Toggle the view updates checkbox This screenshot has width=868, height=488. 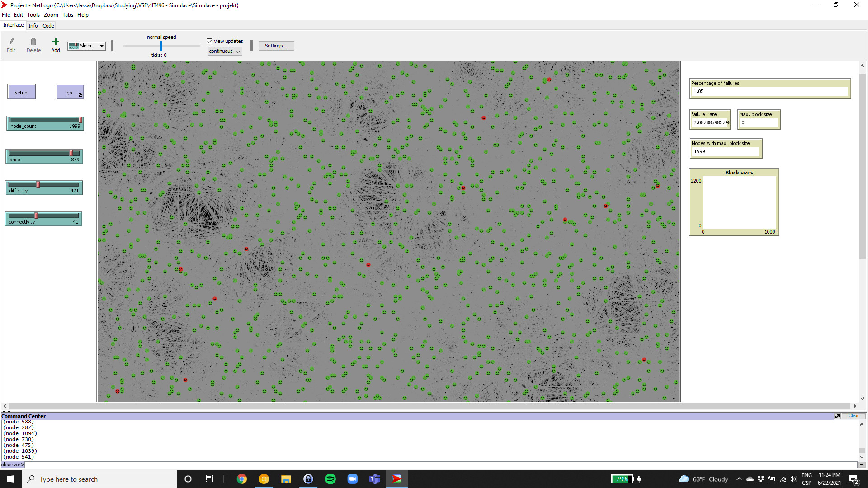(210, 41)
